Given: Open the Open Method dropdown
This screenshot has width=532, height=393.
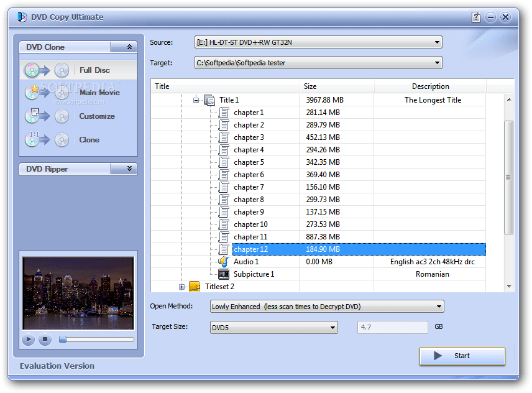Looking at the screenshot, I should (x=437, y=306).
